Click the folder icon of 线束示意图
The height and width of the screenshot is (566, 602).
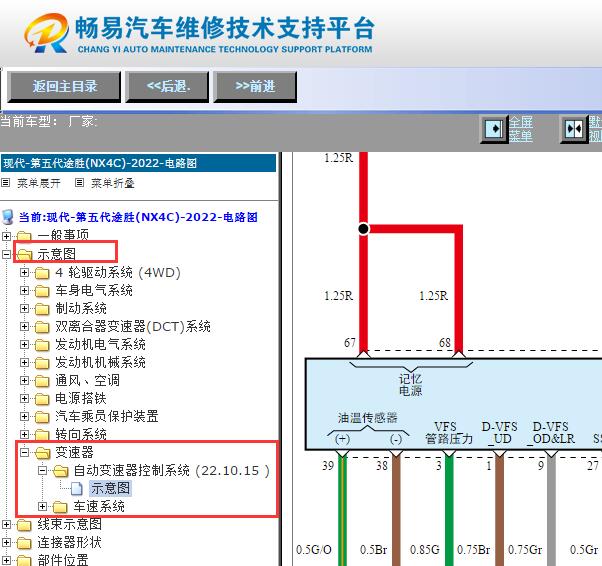coord(24,525)
